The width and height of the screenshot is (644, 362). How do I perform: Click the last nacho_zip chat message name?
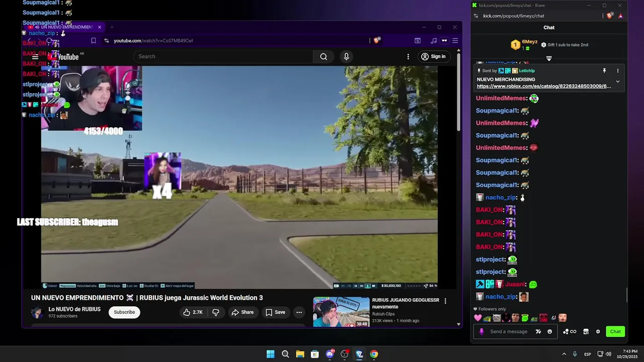point(501,297)
